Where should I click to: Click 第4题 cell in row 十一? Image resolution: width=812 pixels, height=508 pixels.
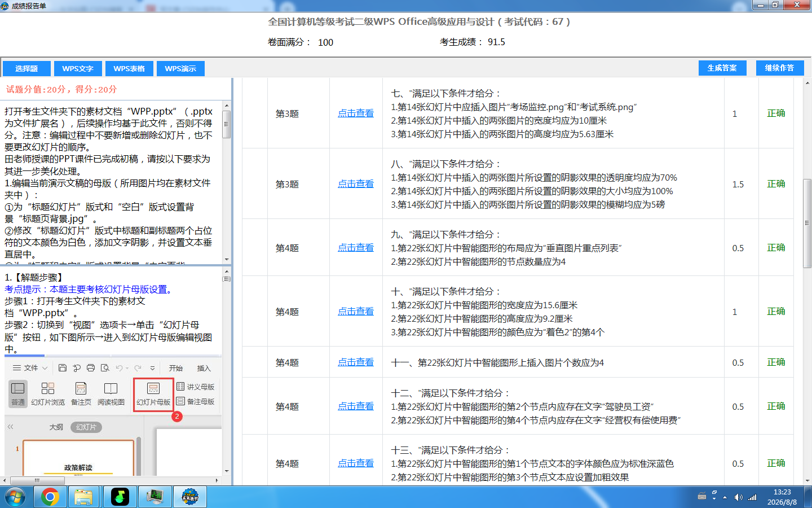(287, 362)
